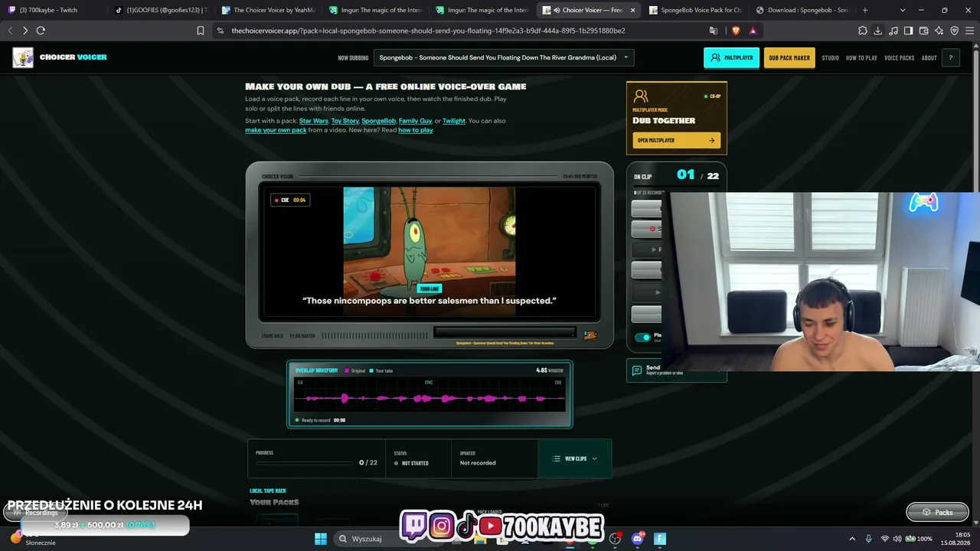Toggle the browser sidebar panel icon
Image resolution: width=980 pixels, height=551 pixels.
pos(908,31)
